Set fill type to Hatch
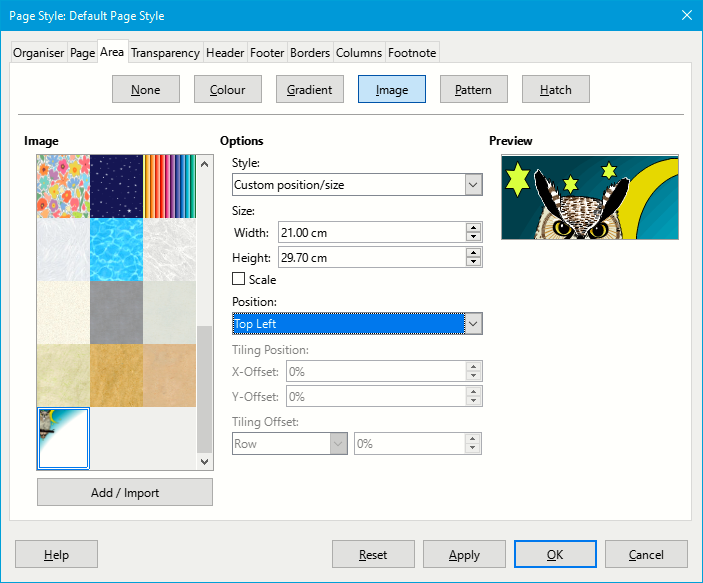This screenshot has height=583, width=703. pyautogui.click(x=555, y=90)
